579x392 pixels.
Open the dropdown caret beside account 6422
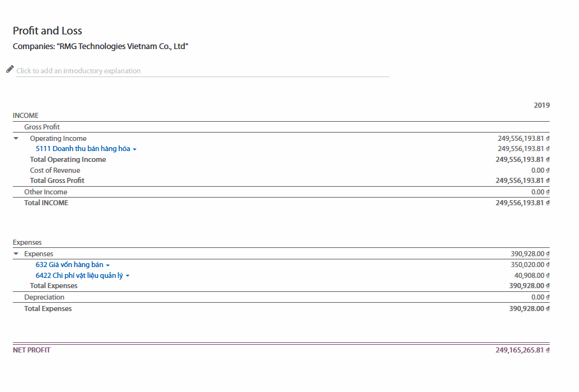(x=128, y=276)
